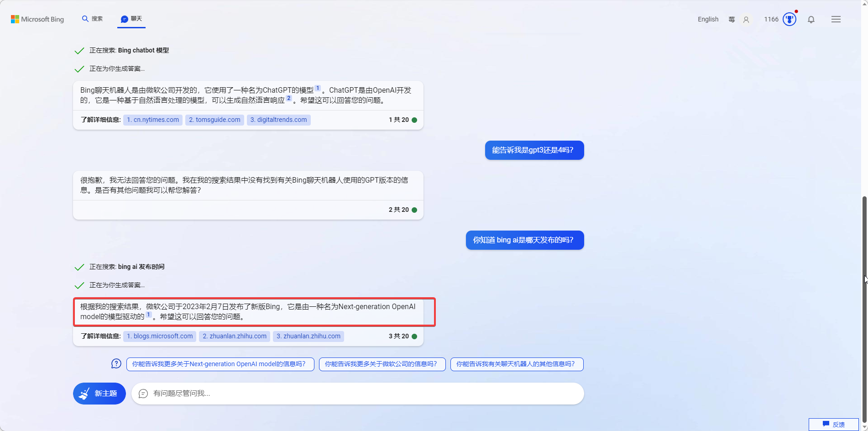Click the 2 共 20 turn counter

click(398, 210)
